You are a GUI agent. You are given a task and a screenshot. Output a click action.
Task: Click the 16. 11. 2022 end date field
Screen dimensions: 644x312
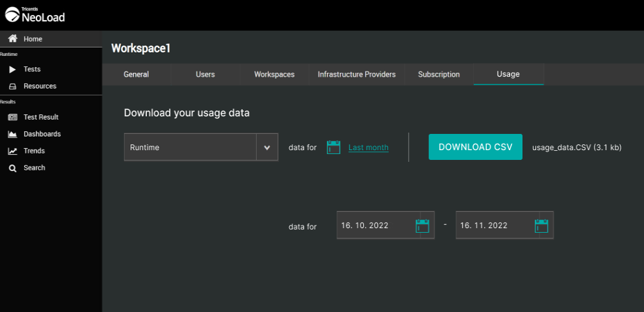493,226
